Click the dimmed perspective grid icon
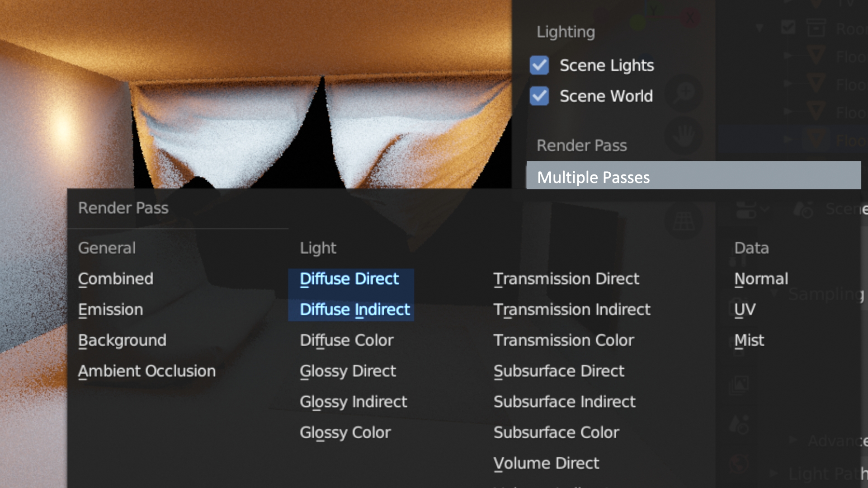Screen dimensions: 868x488 [684, 221]
